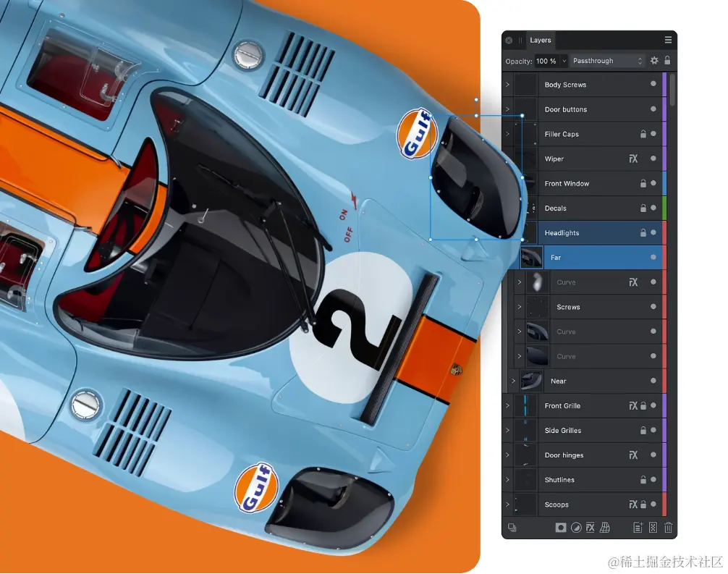The height and width of the screenshot is (574, 728).
Task: Expand the Filler Caps group
Action: [x=507, y=134]
